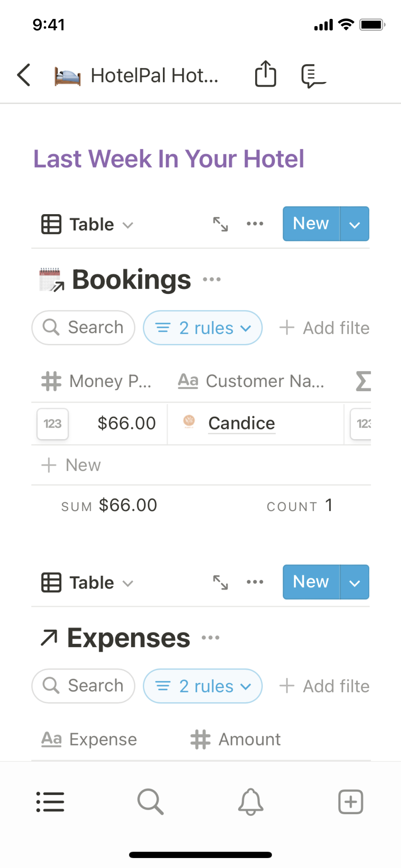Expand the Expenses 2 rules filter dropdown
This screenshot has height=868, width=401.
pos(203,686)
